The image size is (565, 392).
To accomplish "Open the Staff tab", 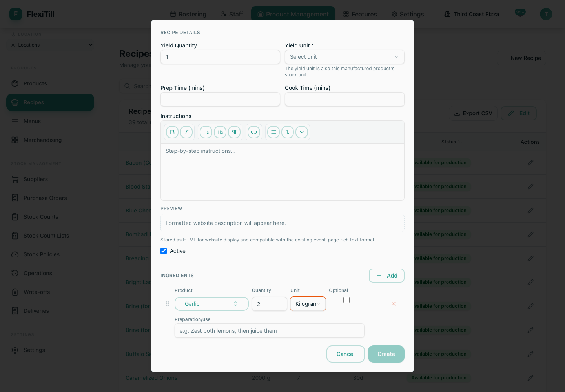I will click(x=232, y=14).
